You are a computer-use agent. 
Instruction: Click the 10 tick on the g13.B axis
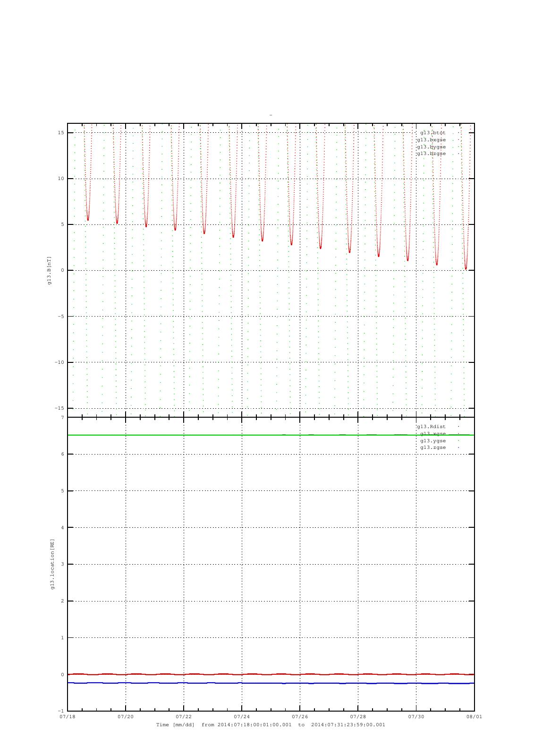(61, 179)
